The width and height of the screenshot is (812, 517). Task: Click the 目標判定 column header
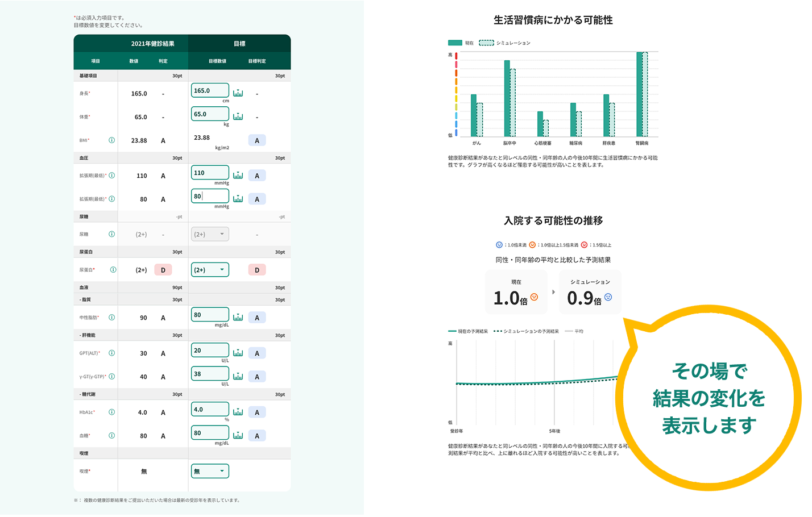[x=257, y=61]
